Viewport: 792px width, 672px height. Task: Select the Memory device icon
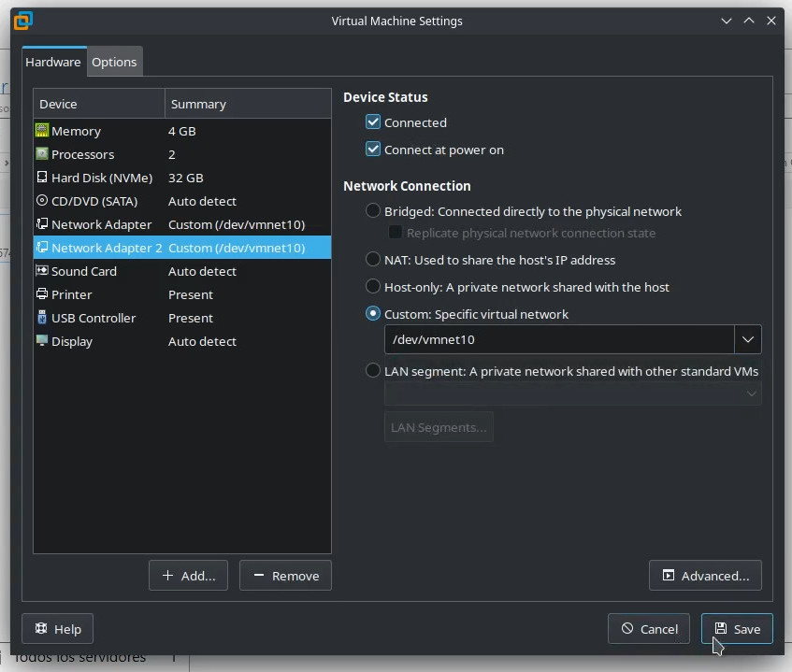pos(42,131)
